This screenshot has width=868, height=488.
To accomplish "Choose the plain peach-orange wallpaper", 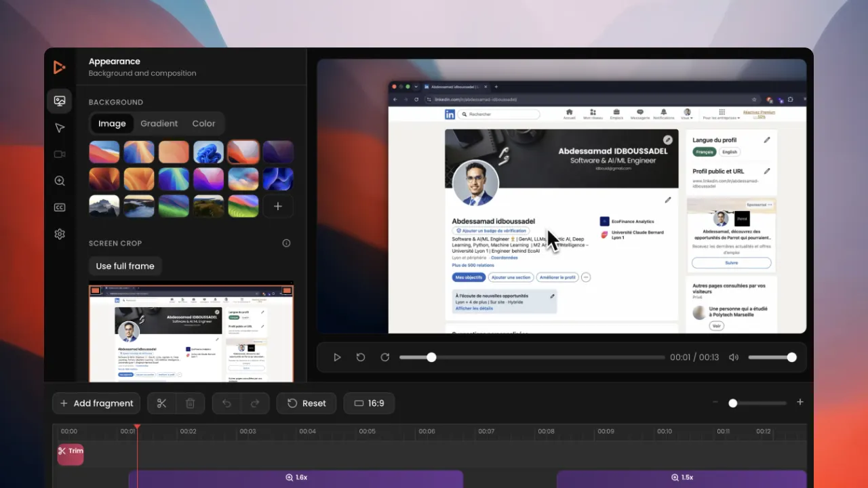I will 174,152.
